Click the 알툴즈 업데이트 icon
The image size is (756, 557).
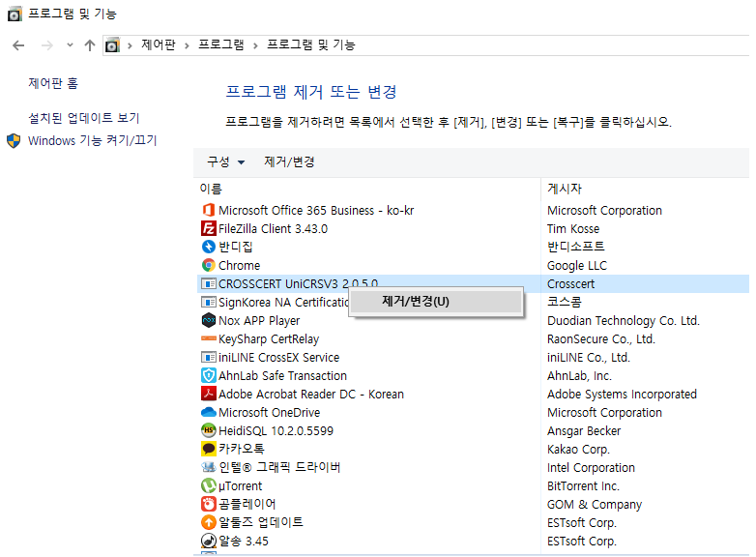(208, 522)
